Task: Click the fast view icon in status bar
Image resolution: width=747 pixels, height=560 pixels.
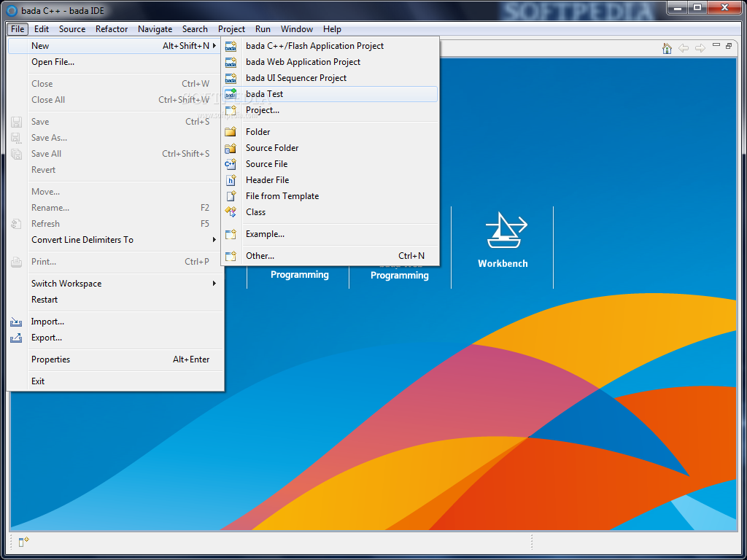Action: point(24,542)
